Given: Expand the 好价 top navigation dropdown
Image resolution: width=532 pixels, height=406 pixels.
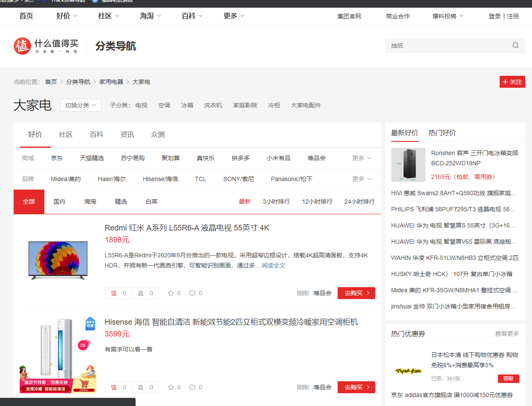Looking at the screenshot, I should click(67, 16).
